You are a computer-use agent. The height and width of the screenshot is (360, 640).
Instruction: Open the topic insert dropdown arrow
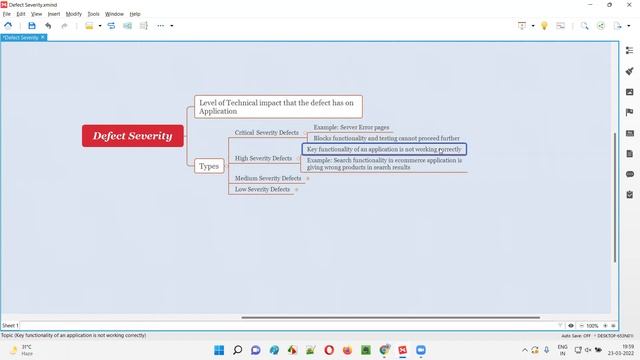[100, 26]
